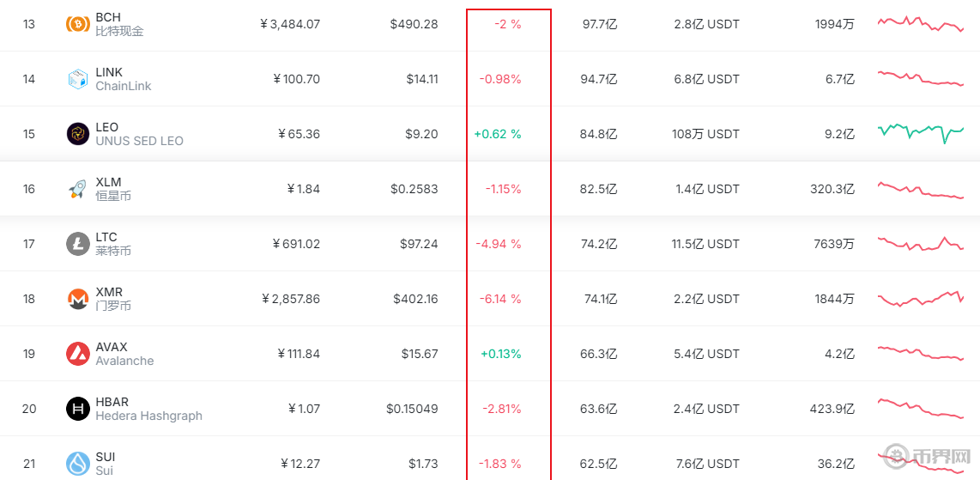Click LEO +0.62% change value
980x480 pixels.
(498, 134)
